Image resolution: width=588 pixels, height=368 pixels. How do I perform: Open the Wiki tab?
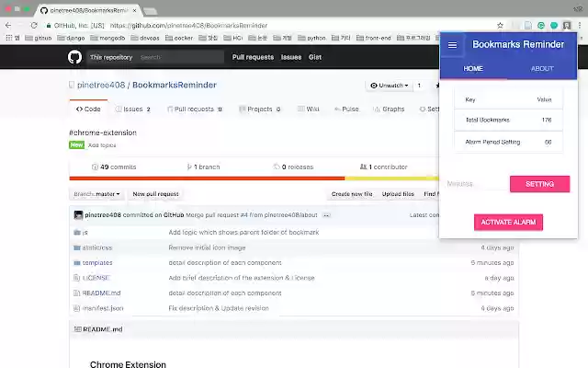(309, 109)
